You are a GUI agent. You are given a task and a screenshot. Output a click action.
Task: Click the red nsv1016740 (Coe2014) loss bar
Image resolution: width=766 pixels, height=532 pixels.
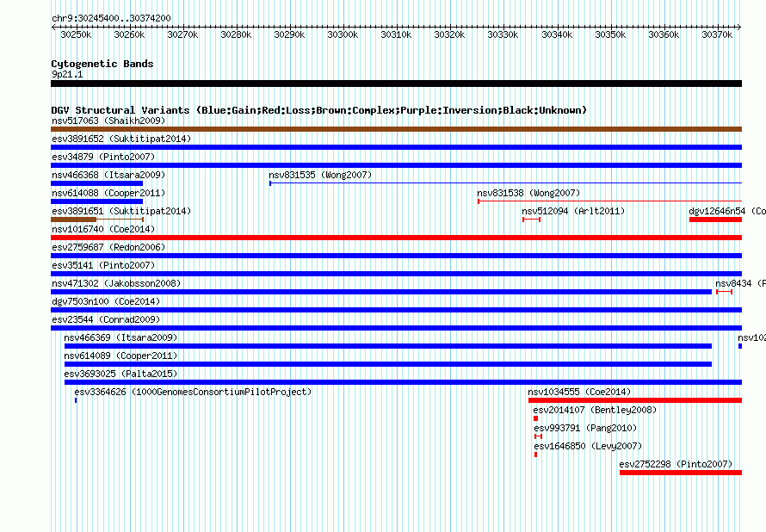396,238
